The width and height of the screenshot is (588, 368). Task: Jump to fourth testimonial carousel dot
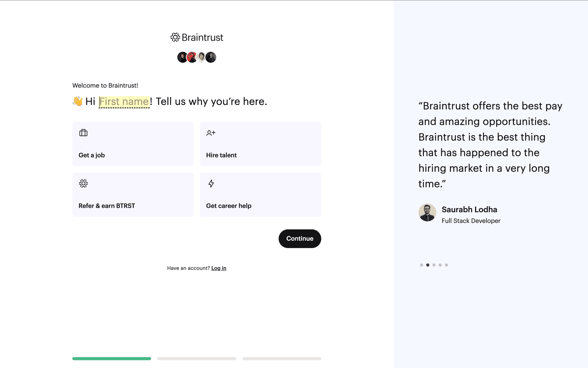click(x=440, y=265)
